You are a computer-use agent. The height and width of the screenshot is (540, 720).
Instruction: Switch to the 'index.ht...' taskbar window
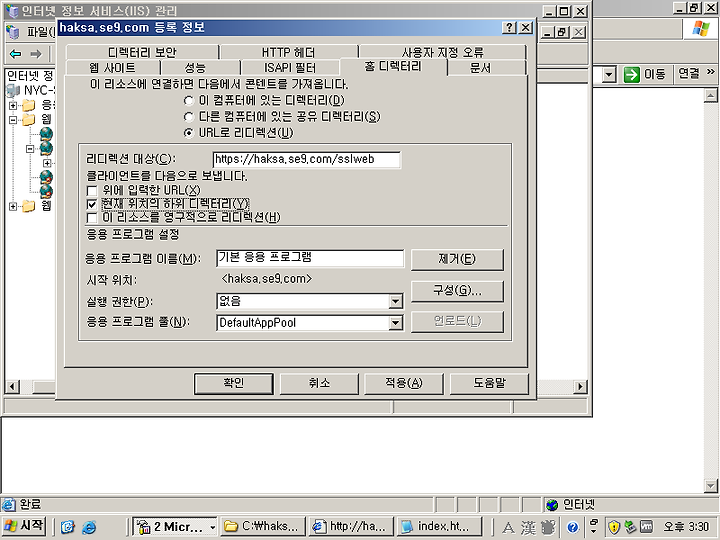tap(439, 527)
